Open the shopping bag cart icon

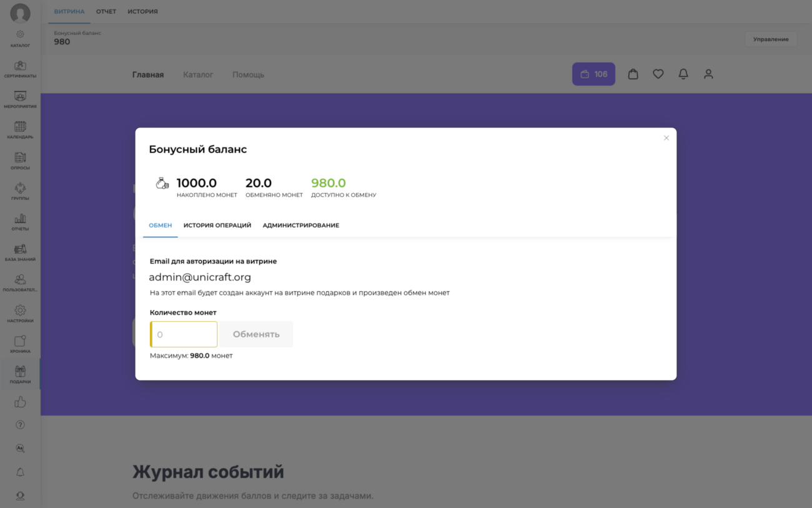click(633, 74)
